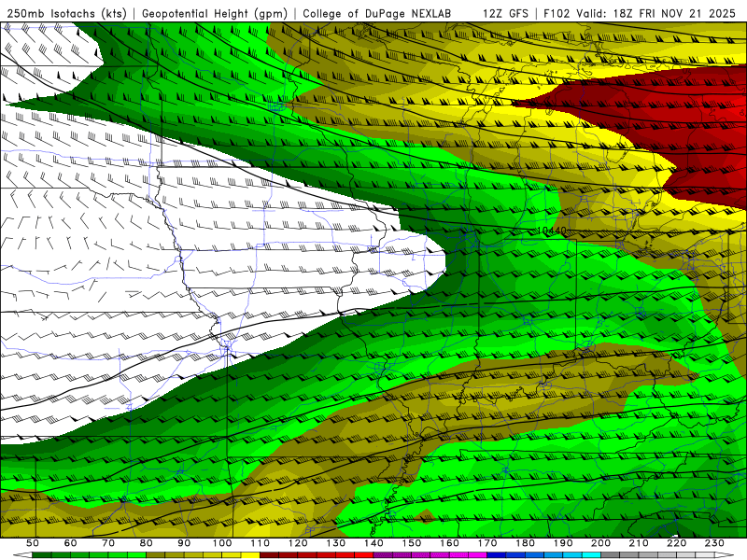Click the 190 knot legend value
Screen dimensions: 747x560
[563, 543]
